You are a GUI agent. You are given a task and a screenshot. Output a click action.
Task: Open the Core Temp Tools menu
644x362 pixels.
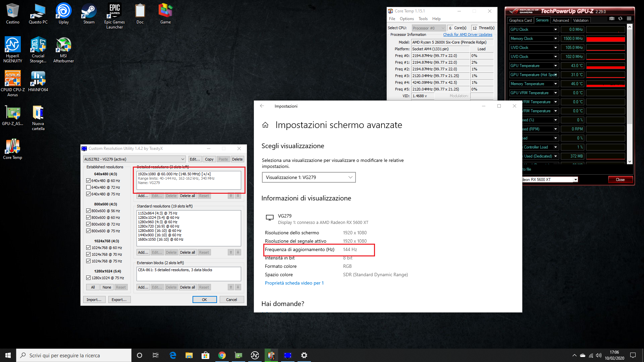(x=423, y=19)
